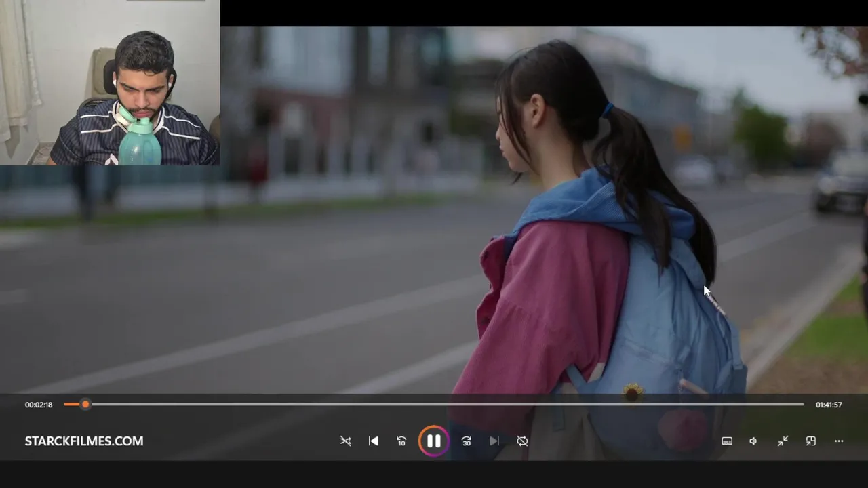Go to the previous track
This screenshot has height=488, width=868.
coord(373,441)
